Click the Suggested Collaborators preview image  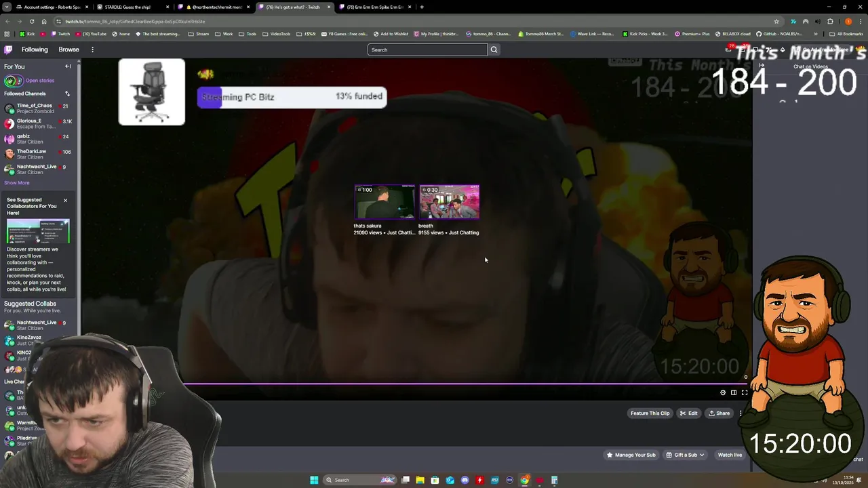pyautogui.click(x=38, y=231)
